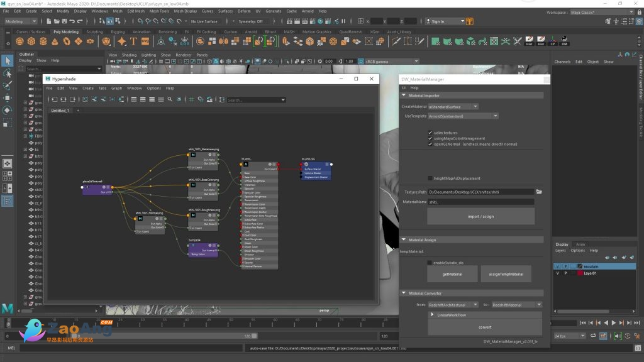Click the import / assign button

click(x=481, y=216)
